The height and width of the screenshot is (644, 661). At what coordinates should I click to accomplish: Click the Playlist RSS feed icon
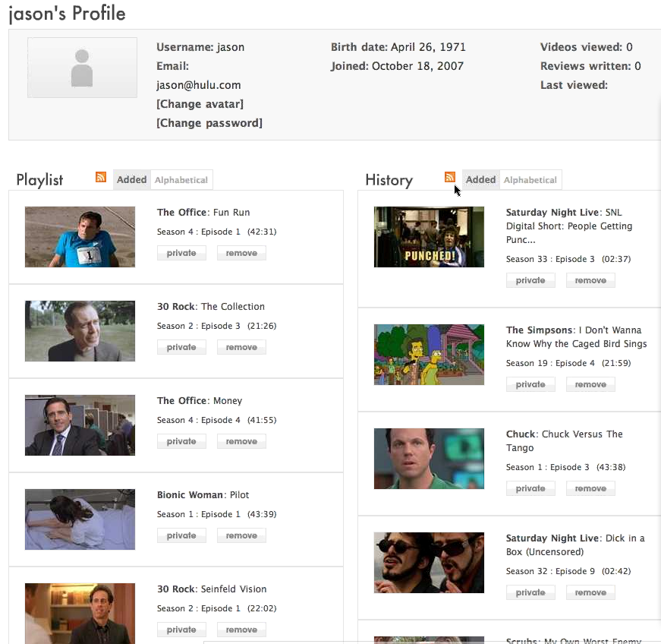point(101,178)
